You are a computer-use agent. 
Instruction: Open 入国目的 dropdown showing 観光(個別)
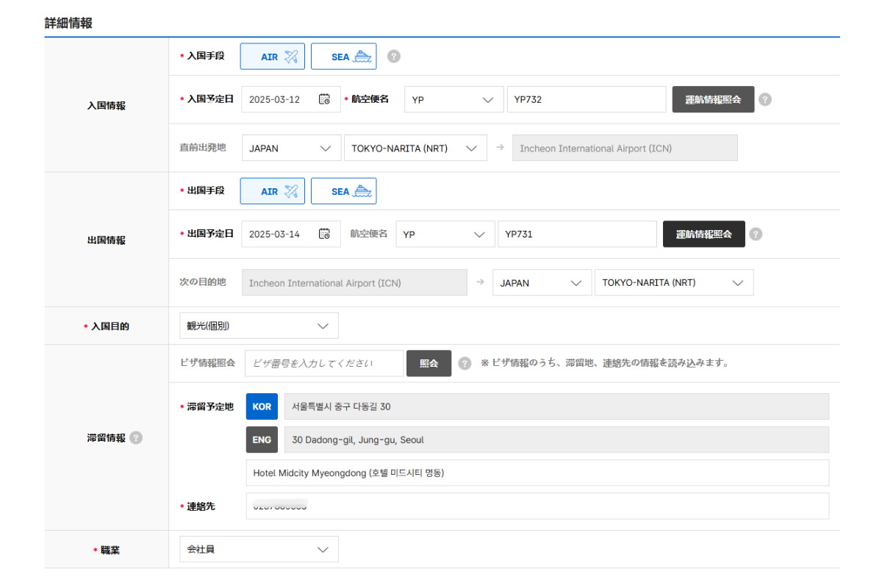[x=259, y=326]
